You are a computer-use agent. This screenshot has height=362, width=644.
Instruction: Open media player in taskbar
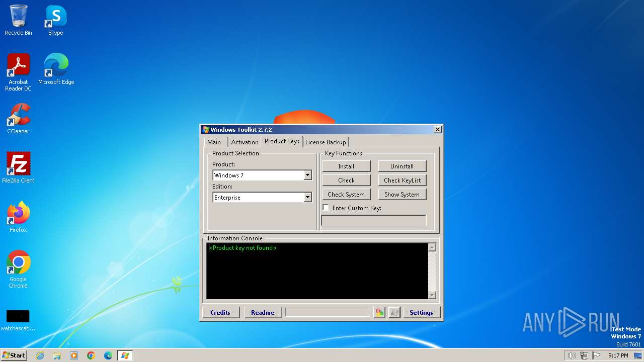coord(74,355)
